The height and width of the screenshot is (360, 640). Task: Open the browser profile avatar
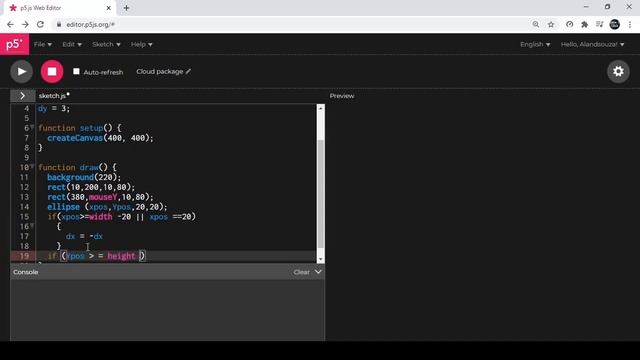[x=614, y=24]
